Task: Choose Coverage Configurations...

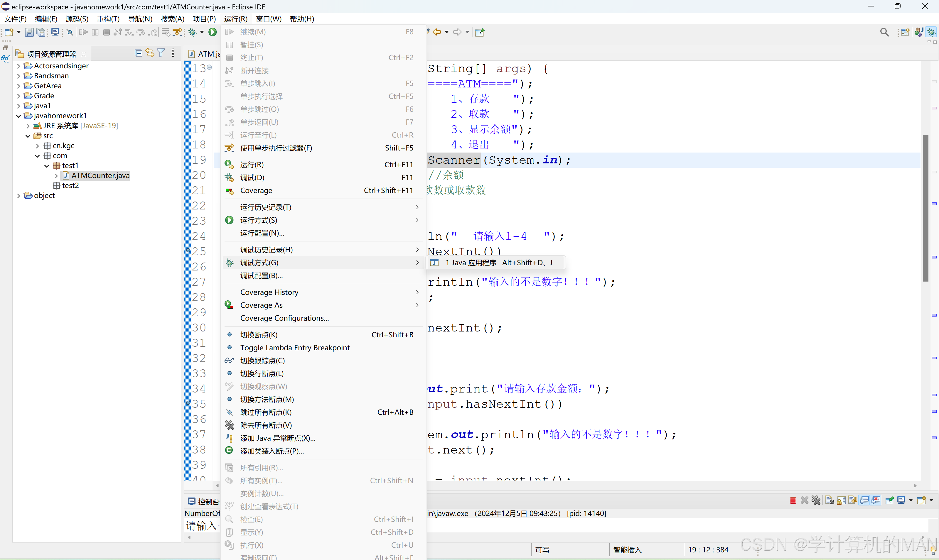Action: point(284,318)
